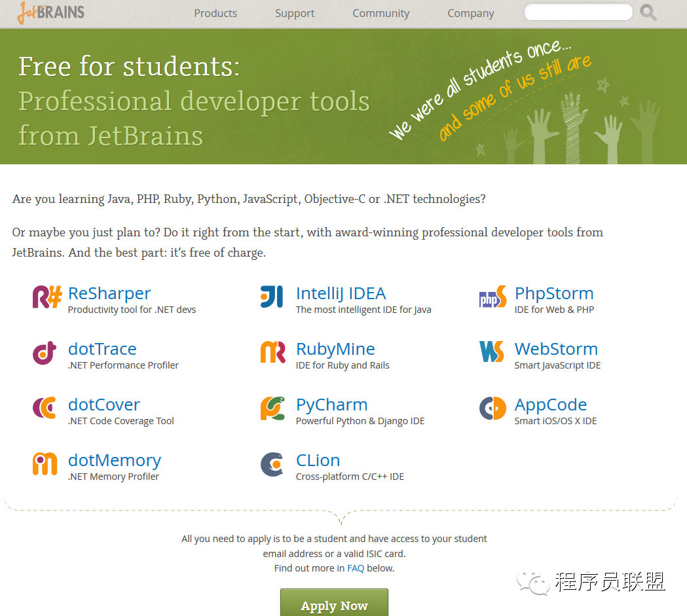Click the dotCover product icon

[45, 408]
